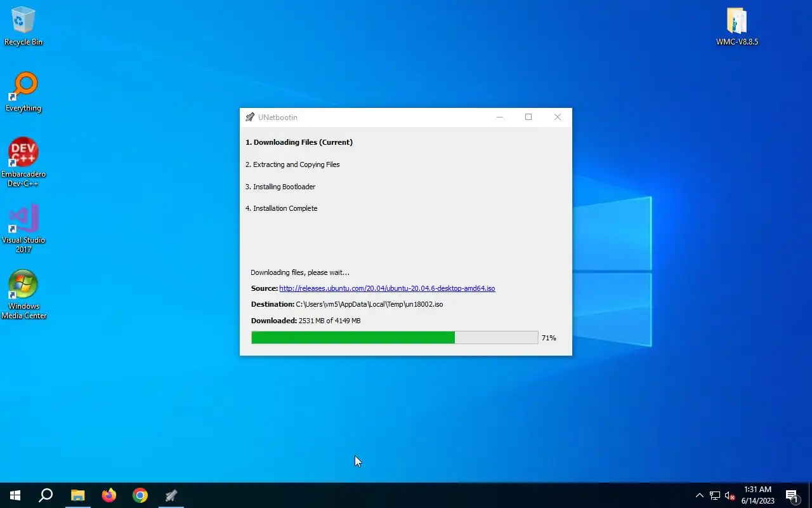
Task: Click the '2. Extracting and Copying Files' step
Action: [x=292, y=164]
